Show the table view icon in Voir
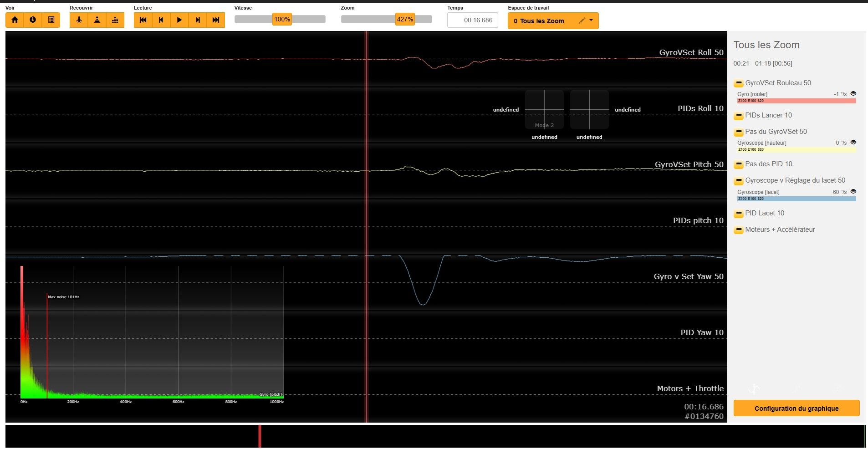868x449 pixels. pos(51,20)
